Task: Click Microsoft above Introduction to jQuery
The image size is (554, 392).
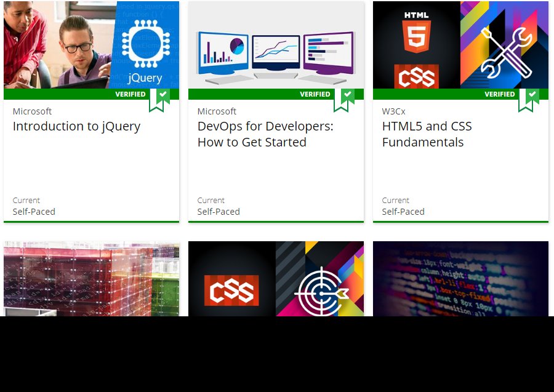Action: coord(32,111)
